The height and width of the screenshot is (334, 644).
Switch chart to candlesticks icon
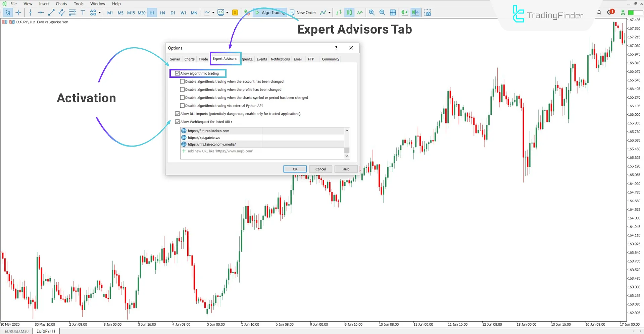[x=349, y=13]
